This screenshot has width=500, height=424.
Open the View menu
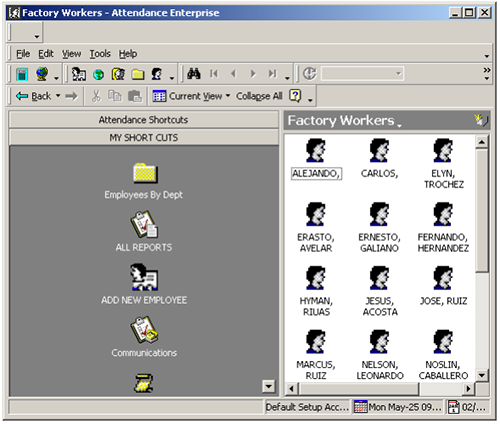click(x=71, y=54)
